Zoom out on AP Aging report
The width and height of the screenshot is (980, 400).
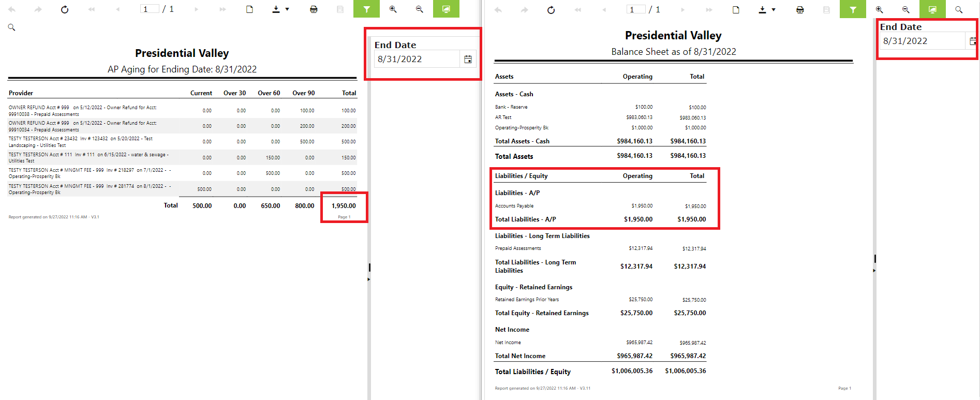click(420, 9)
